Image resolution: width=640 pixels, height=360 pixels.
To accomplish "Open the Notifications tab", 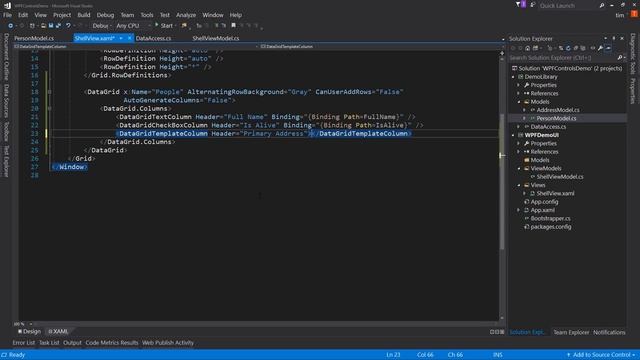I will tap(609, 332).
